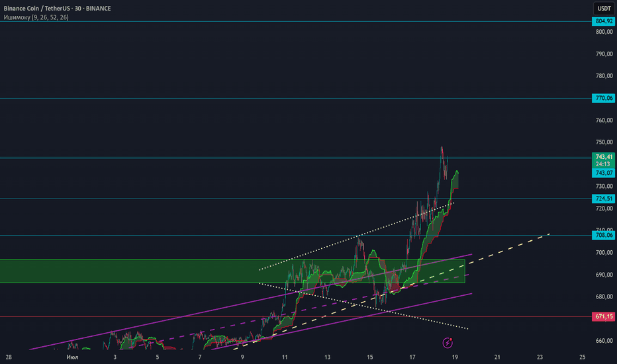Click the 770,06 price level label
The image size is (617, 364).
(604, 98)
